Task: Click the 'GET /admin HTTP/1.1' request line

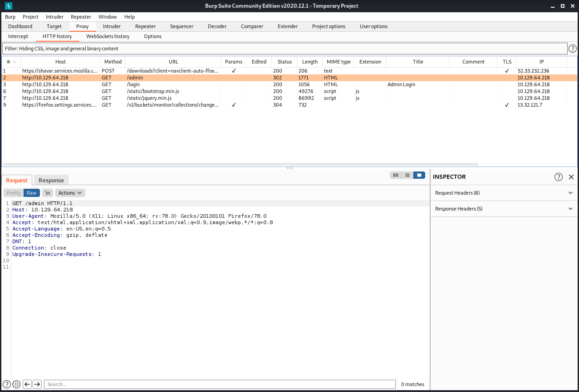Action: pyautogui.click(x=42, y=203)
